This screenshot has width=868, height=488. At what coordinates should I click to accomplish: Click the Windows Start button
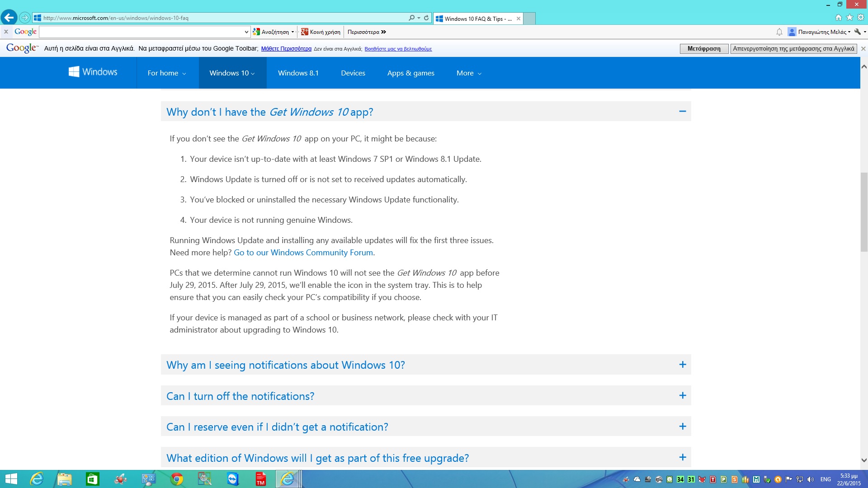[x=11, y=479]
